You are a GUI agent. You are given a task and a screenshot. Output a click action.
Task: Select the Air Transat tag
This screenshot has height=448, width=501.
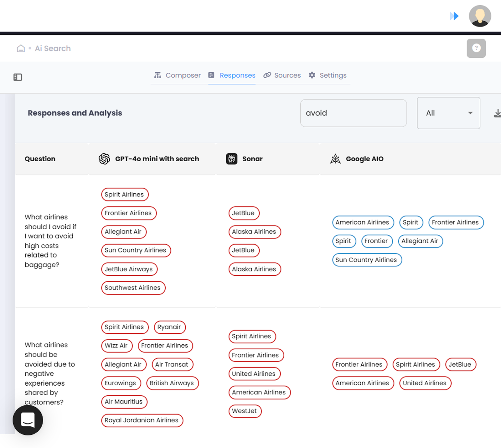point(172,364)
